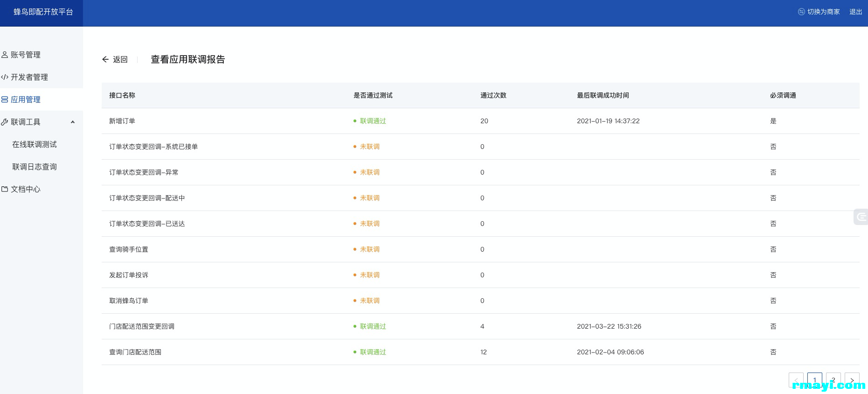Click the account management user icon
This screenshot has height=394, width=868.
[5, 55]
